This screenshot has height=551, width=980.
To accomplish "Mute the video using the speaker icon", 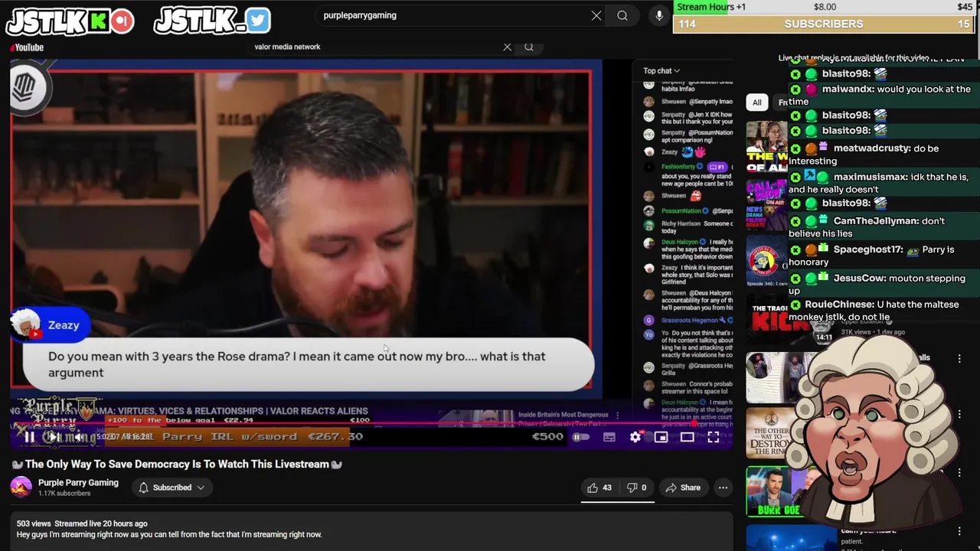I will coord(79,437).
